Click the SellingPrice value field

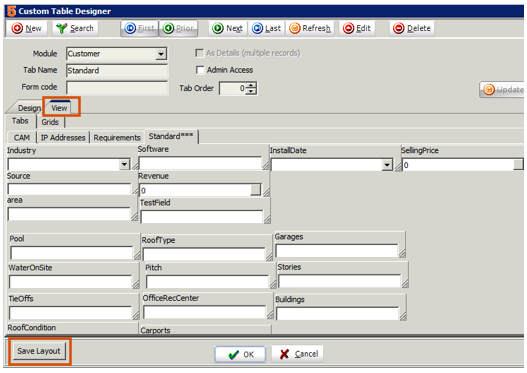click(x=458, y=165)
